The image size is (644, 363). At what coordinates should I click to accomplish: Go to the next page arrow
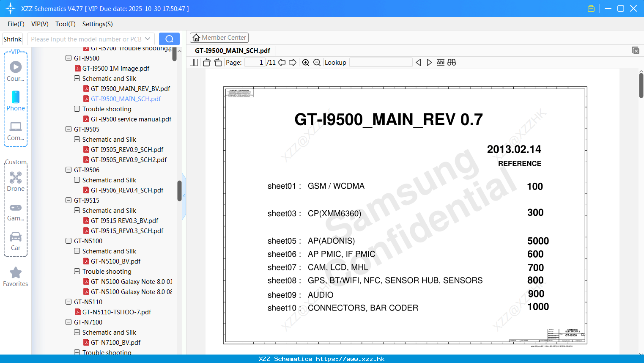(x=293, y=62)
